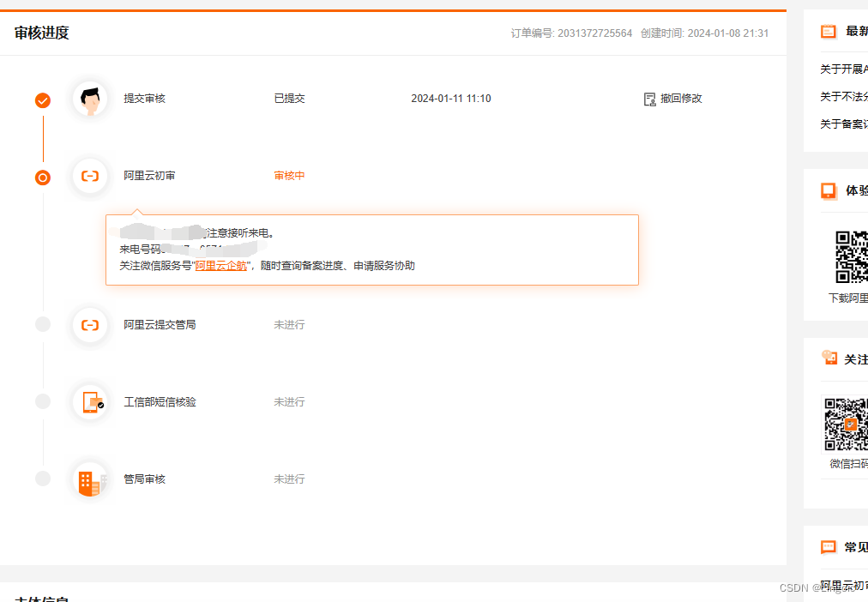Viewport: 868px width, 602px height.
Task: Click the phone verification icon beside 工信部短信核验
Action: pos(90,401)
